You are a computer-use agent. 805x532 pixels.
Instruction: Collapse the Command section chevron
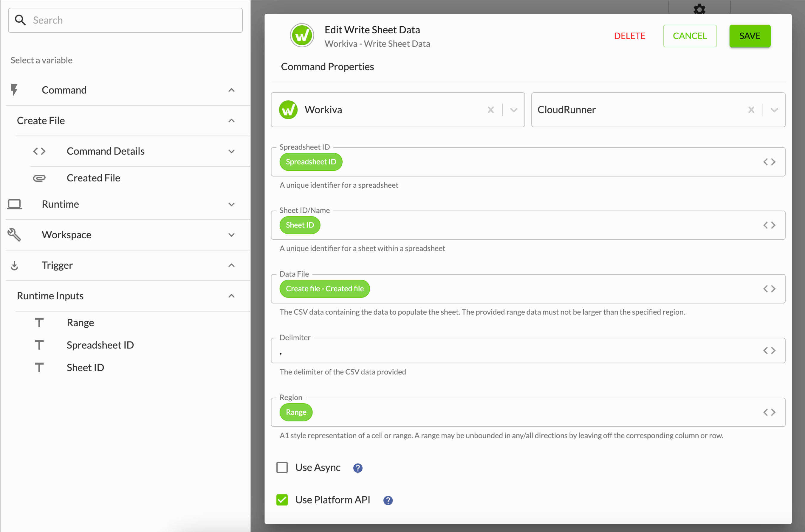coord(232,90)
